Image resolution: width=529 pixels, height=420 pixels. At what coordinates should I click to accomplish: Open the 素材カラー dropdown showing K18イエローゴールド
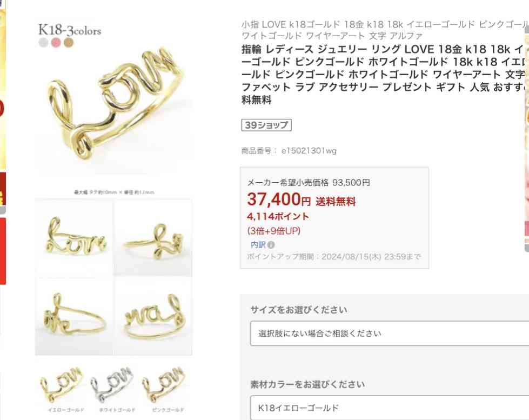tap(390, 408)
